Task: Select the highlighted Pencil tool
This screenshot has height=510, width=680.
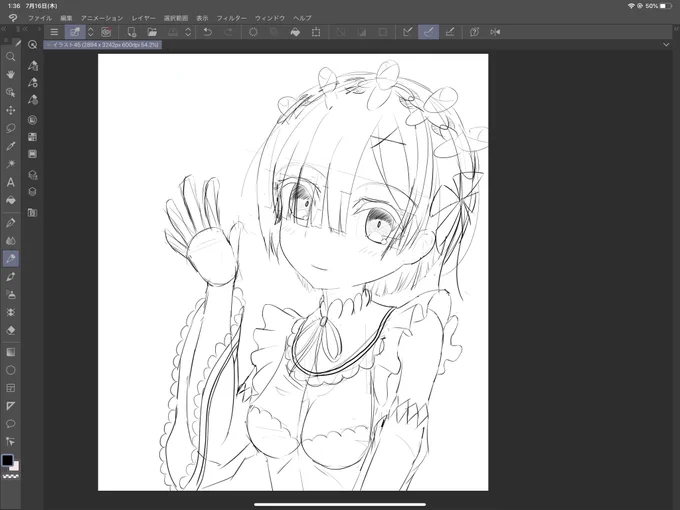Action: [11, 259]
